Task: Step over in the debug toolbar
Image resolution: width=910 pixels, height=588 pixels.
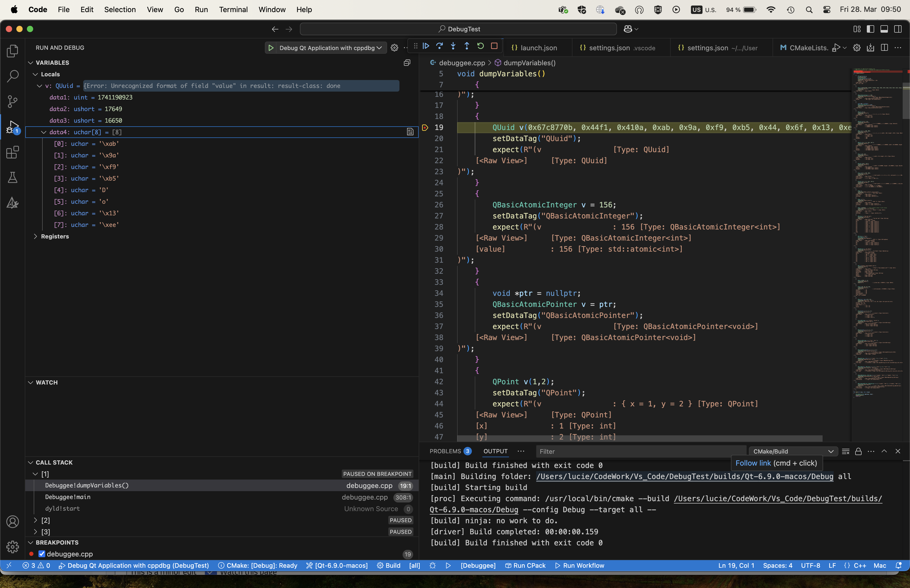Action: pyautogui.click(x=439, y=46)
